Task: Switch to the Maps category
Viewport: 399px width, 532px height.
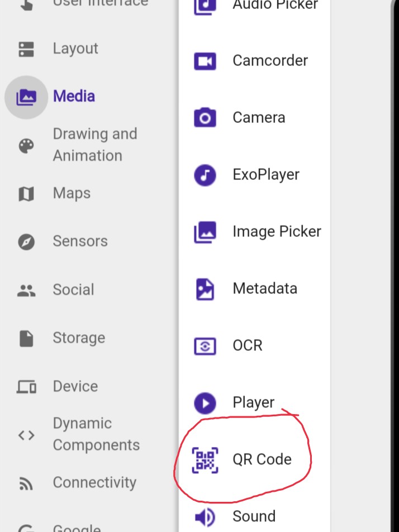Action: coord(72,193)
